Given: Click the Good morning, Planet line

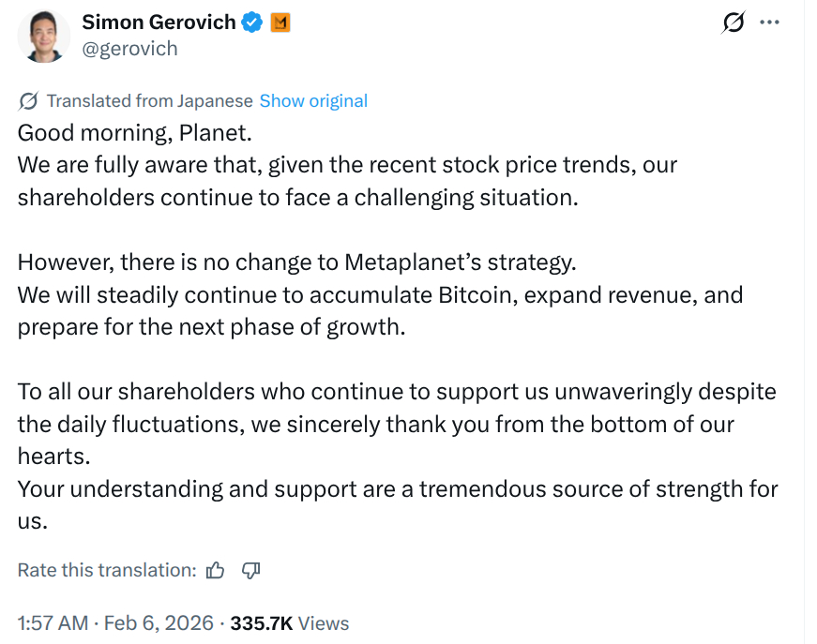Looking at the screenshot, I should pyautogui.click(x=135, y=132).
